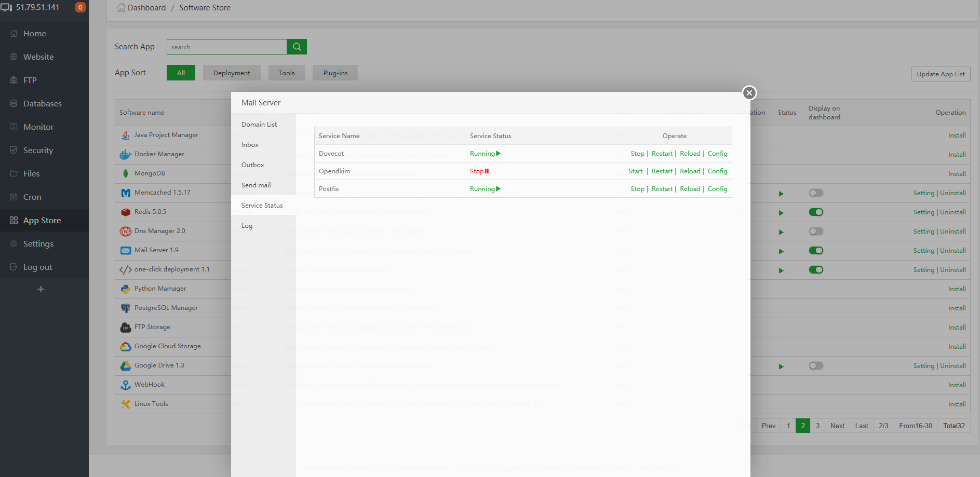Enable Memcached display on dashboard toggle
Image resolution: width=980 pixels, height=477 pixels.
(815, 193)
